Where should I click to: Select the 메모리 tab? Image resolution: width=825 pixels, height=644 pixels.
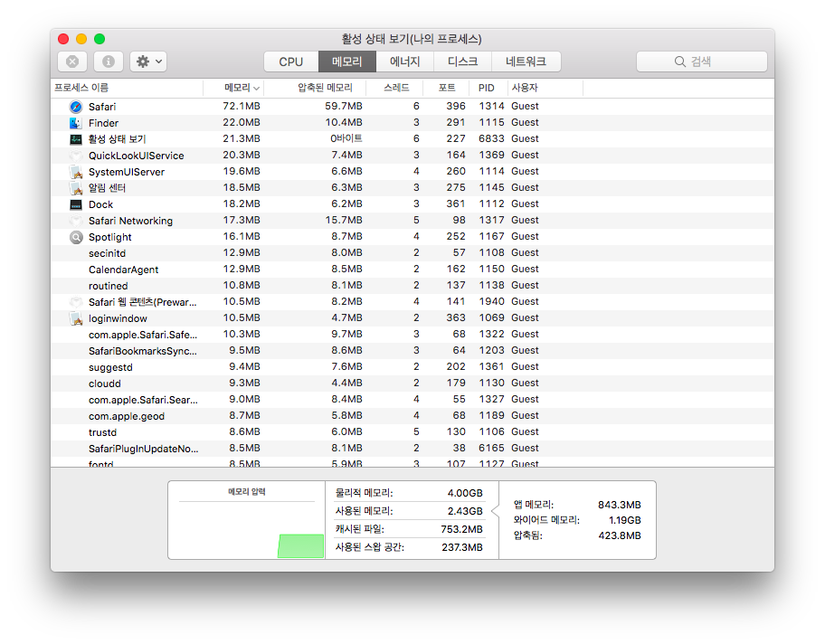coord(347,62)
